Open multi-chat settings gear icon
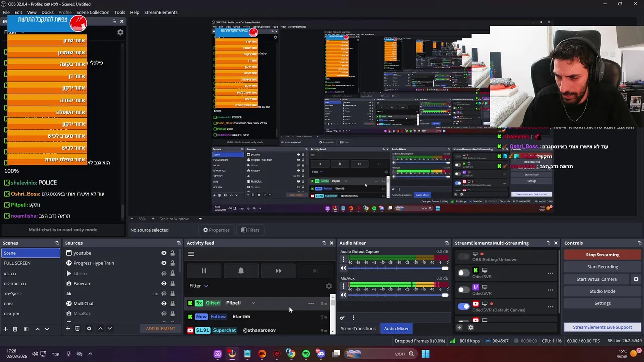644x362 pixels. coord(120,32)
